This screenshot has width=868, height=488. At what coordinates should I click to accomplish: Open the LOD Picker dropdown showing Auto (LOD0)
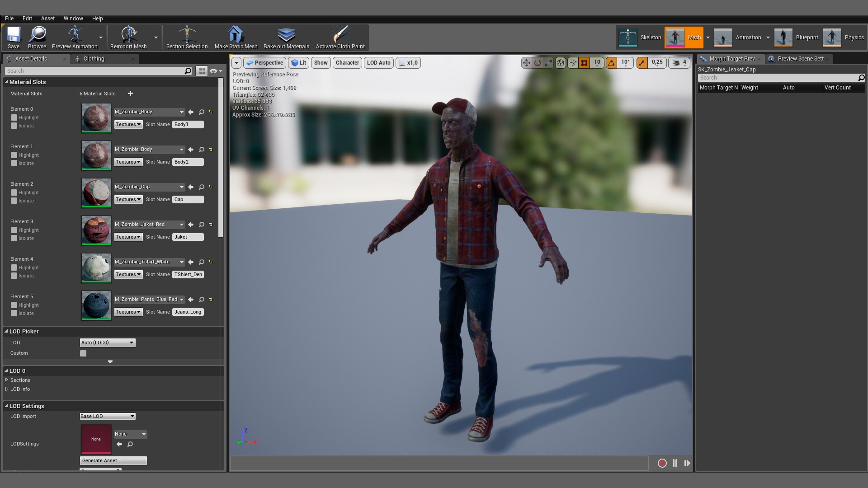coord(107,343)
